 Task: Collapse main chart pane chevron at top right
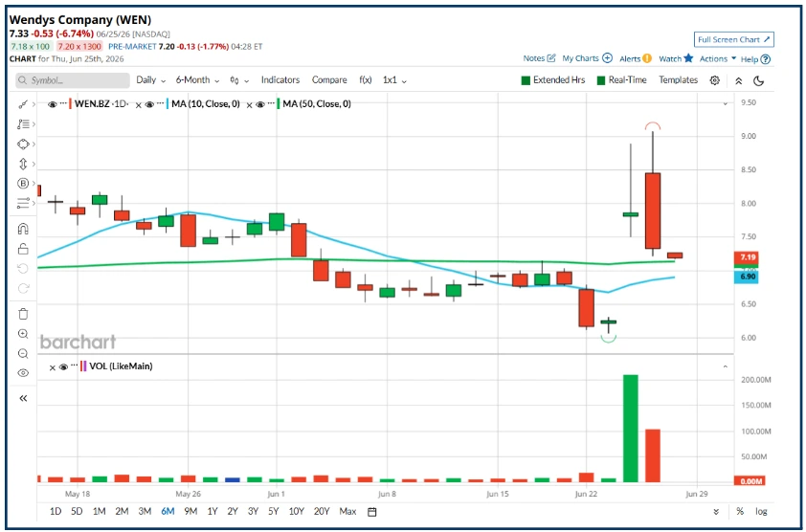(x=726, y=104)
